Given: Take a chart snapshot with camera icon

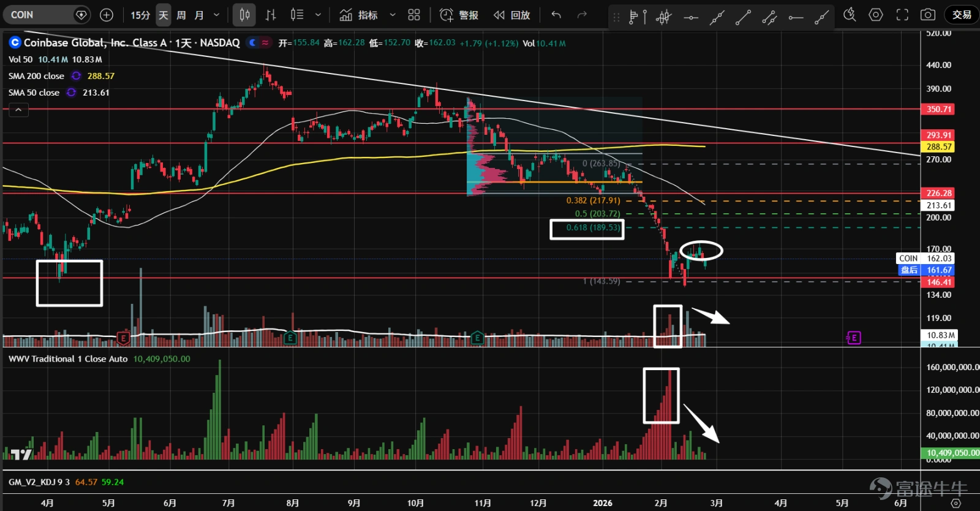Looking at the screenshot, I should [x=928, y=15].
